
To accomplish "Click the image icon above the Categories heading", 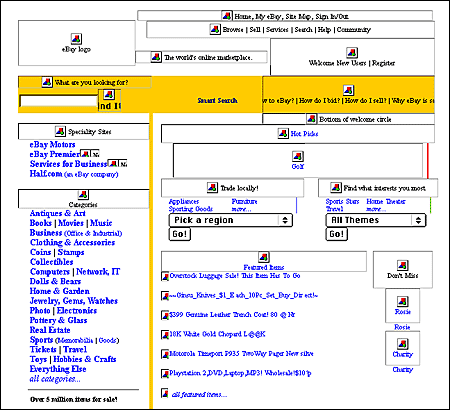I will coord(83,195).
